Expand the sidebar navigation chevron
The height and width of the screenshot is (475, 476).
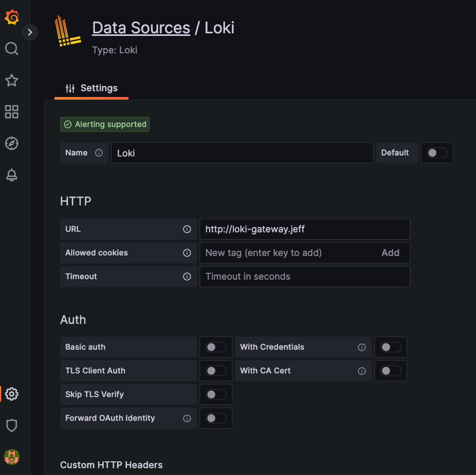(30, 32)
